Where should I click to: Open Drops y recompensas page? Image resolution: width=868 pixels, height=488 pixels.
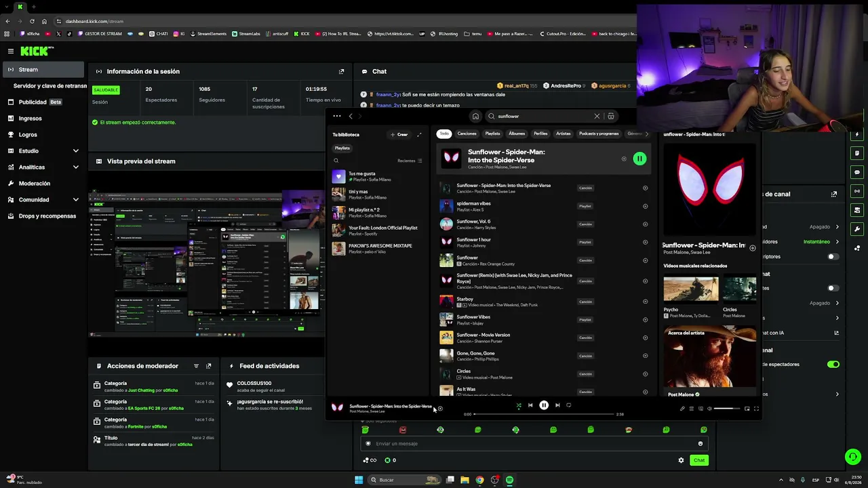click(x=43, y=216)
